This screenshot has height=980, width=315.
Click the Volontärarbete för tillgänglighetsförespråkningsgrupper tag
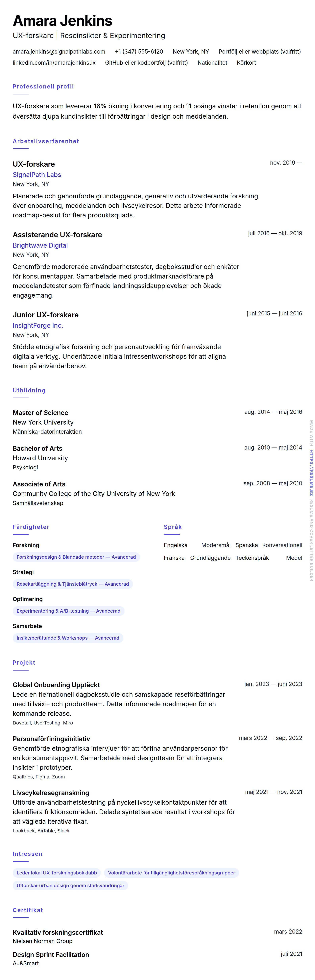tap(172, 873)
